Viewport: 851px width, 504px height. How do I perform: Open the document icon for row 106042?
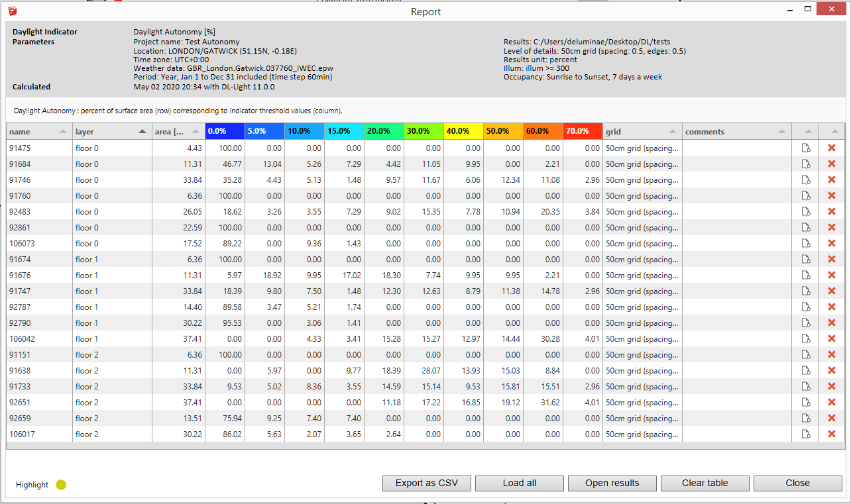[805, 338]
